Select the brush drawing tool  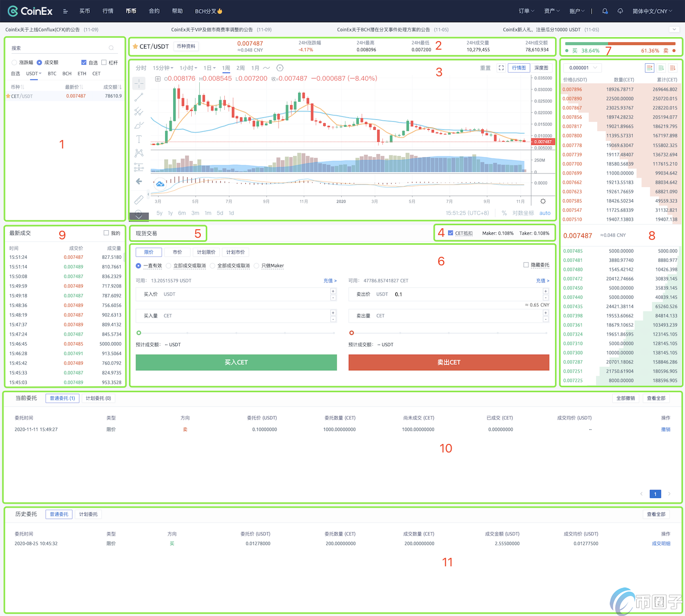tap(139, 125)
